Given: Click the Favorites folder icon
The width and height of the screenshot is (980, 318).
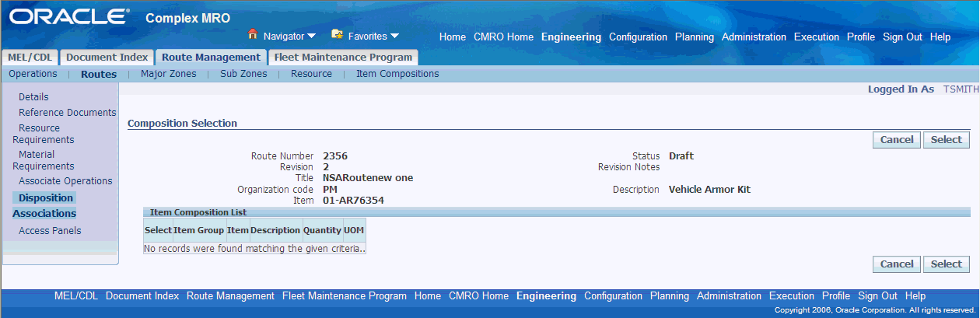Looking at the screenshot, I should click(x=337, y=35).
